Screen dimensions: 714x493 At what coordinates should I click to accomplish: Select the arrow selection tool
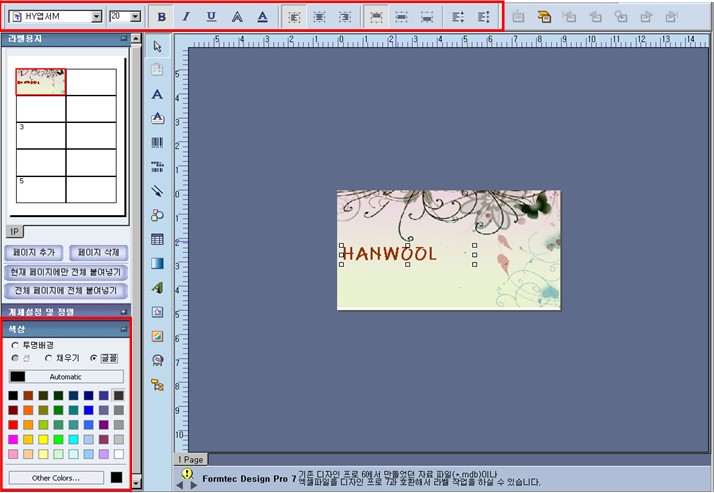tap(158, 46)
